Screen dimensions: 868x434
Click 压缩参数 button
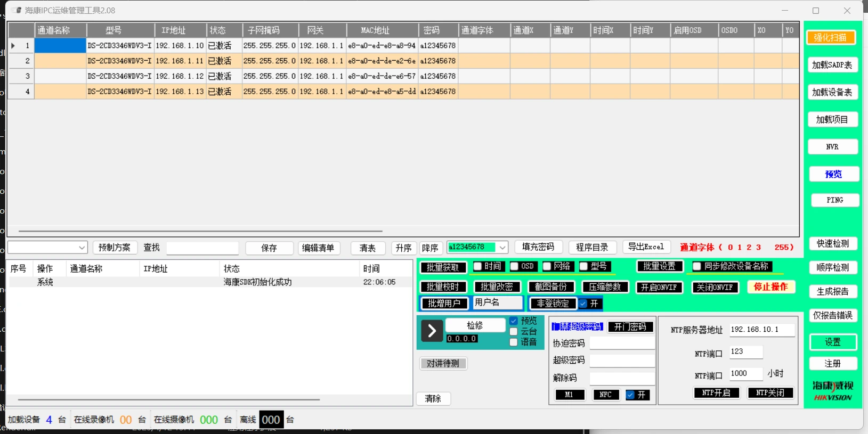pyautogui.click(x=605, y=287)
